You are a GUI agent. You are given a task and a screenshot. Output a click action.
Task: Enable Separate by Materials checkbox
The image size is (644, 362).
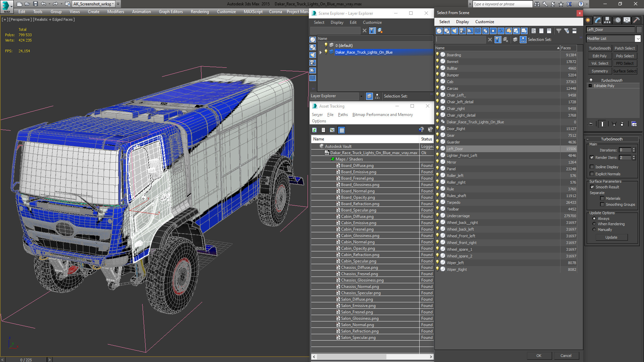pyautogui.click(x=602, y=198)
